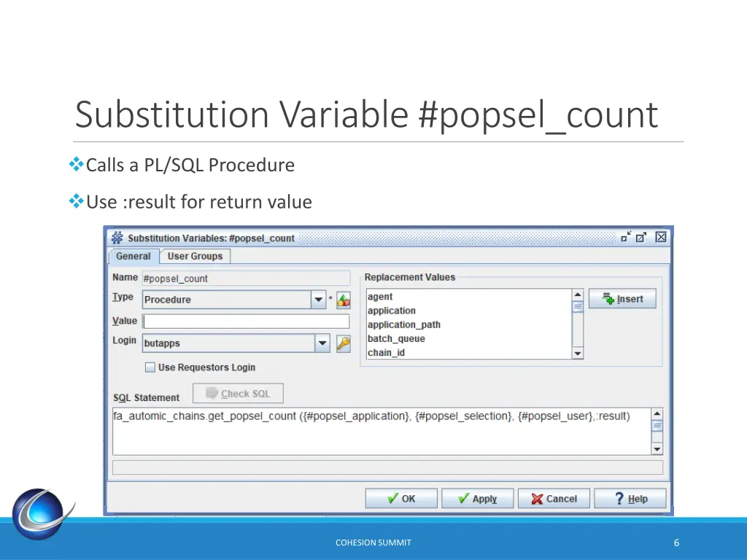Click the iconify window icon in title bar
Screen dimensions: 747x560
[x=626, y=237]
